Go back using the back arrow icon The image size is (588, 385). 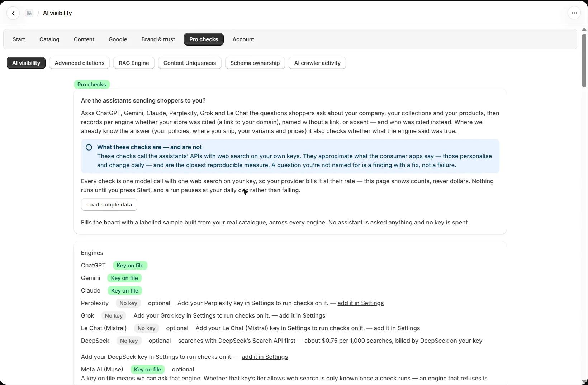13,13
